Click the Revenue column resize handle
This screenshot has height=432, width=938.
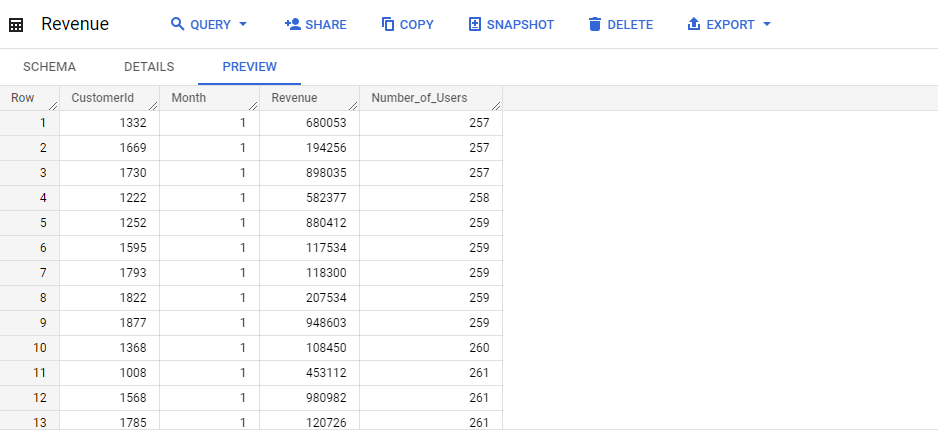[x=353, y=106]
